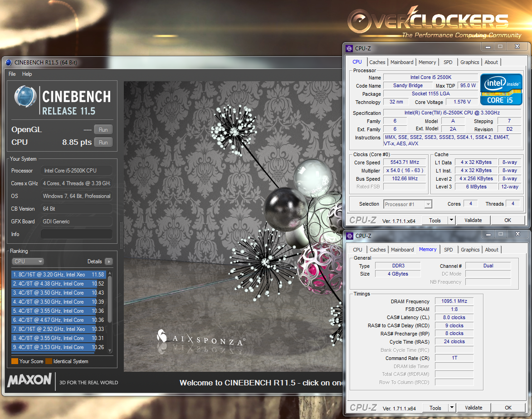The width and height of the screenshot is (532, 419).
Task: Click the Bus Speed value 102.66 MHz
Action: click(405, 178)
